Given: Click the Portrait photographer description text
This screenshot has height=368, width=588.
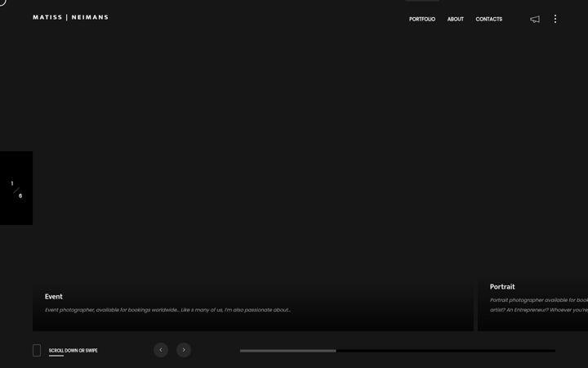Looking at the screenshot, I should pos(539,305).
